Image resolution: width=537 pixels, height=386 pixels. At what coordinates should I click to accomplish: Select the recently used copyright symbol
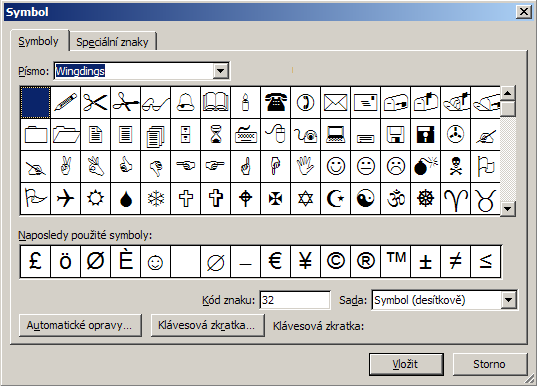coord(336,261)
